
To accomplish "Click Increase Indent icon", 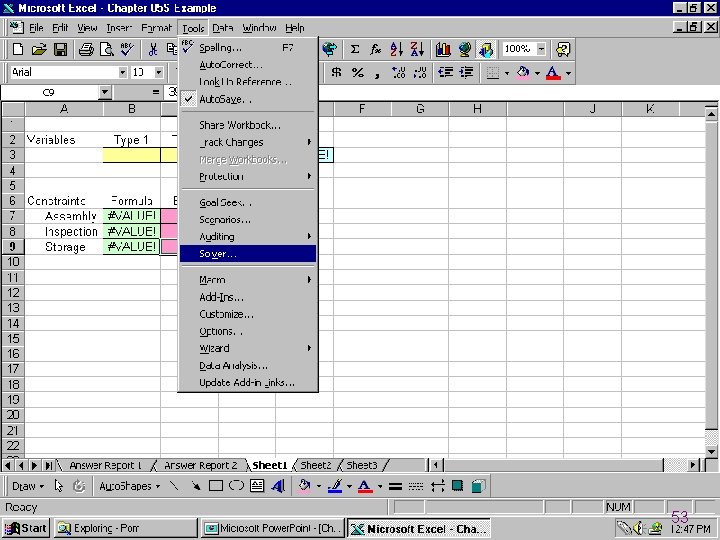I will 466,73.
